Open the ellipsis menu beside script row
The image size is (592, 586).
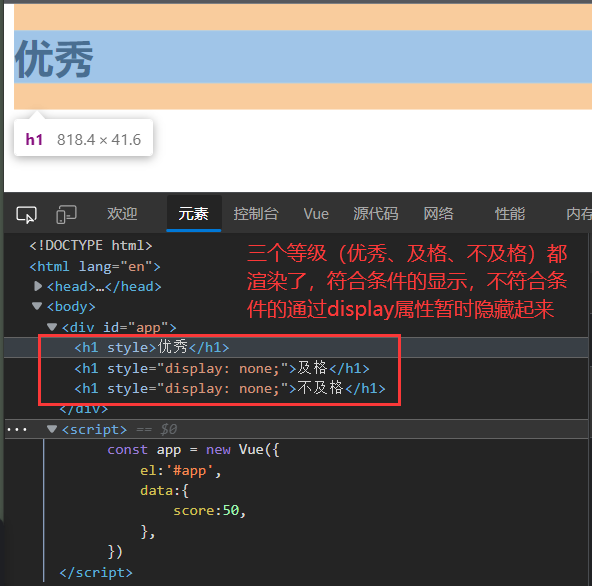click(x=17, y=429)
